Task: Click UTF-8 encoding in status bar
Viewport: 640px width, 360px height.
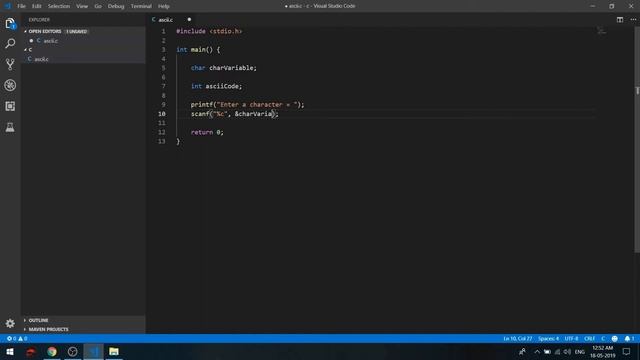Action: [571, 338]
